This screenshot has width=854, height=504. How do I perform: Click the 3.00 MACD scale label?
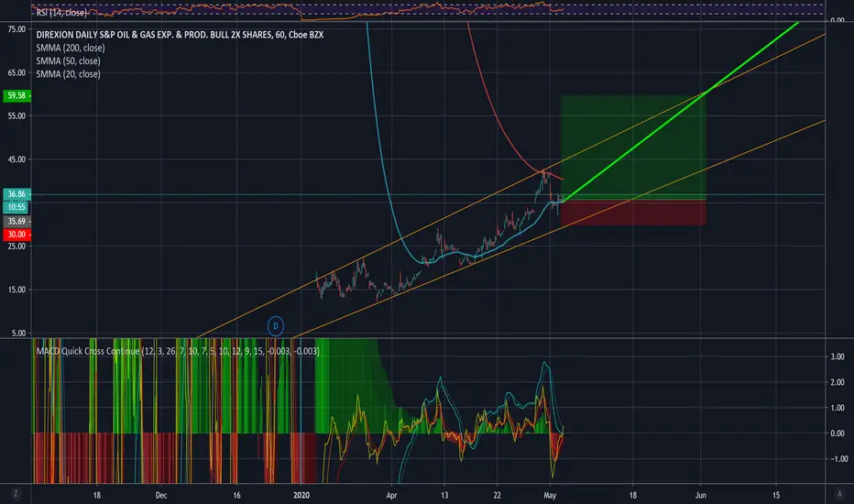[838, 356]
